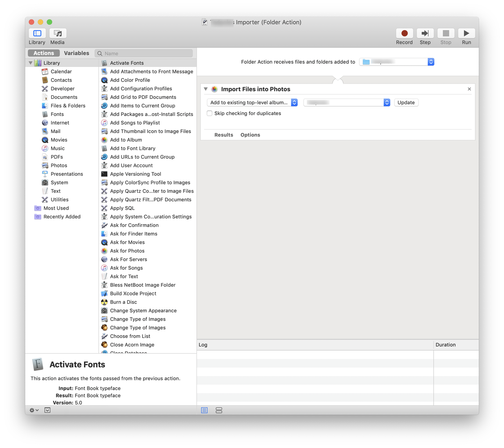This screenshot has width=504, height=448.
Task: Toggle the Library panel button
Action: (x=37, y=34)
